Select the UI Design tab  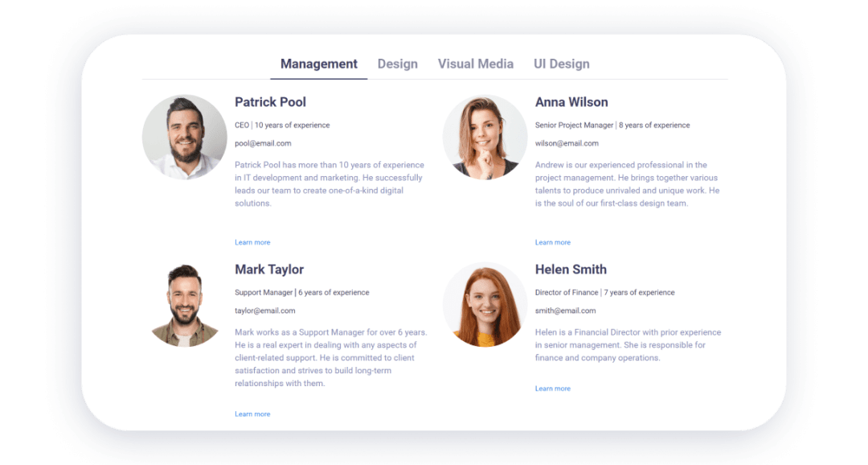561,64
